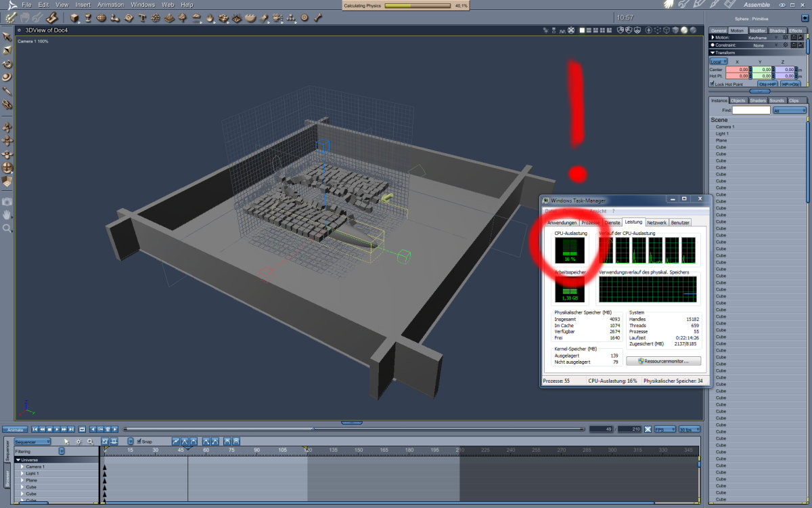Open the Sequencer dropdown
The image size is (812, 508).
pos(32,442)
